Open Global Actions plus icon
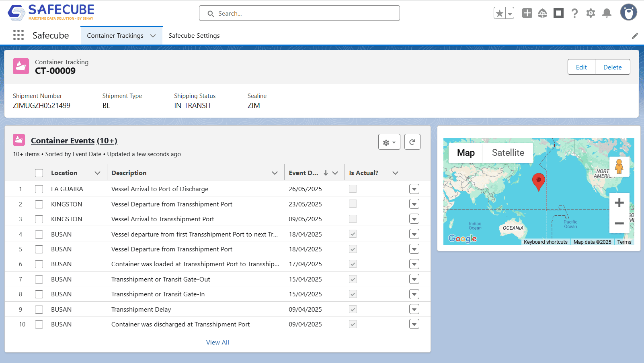The width and height of the screenshot is (644, 363). point(527,13)
